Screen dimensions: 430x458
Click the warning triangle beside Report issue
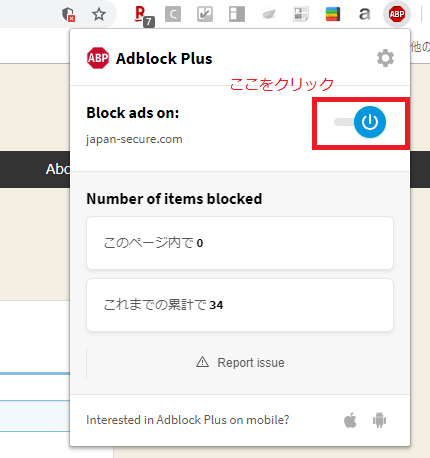pyautogui.click(x=202, y=362)
